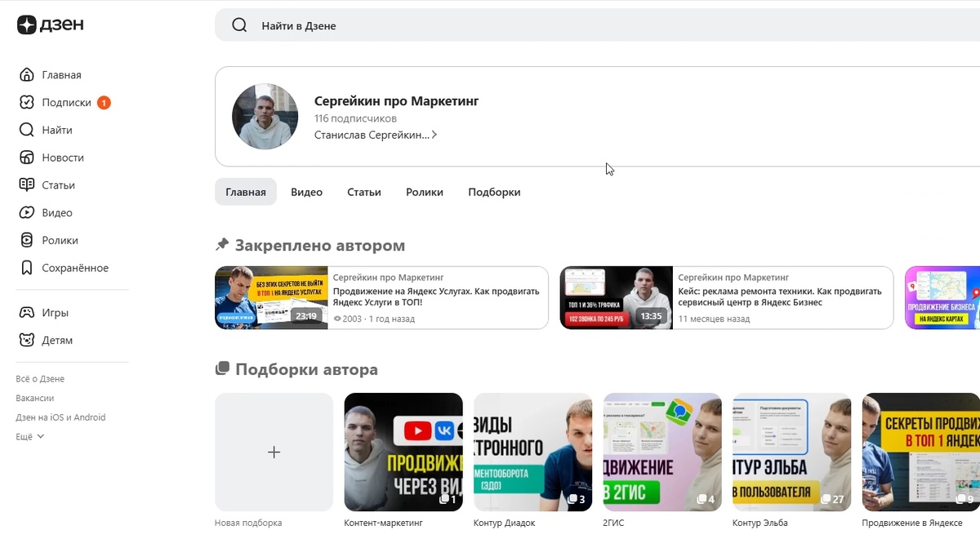This screenshot has height=539, width=980.
Task: Click the Видео play icon in sidebar
Action: (x=27, y=213)
